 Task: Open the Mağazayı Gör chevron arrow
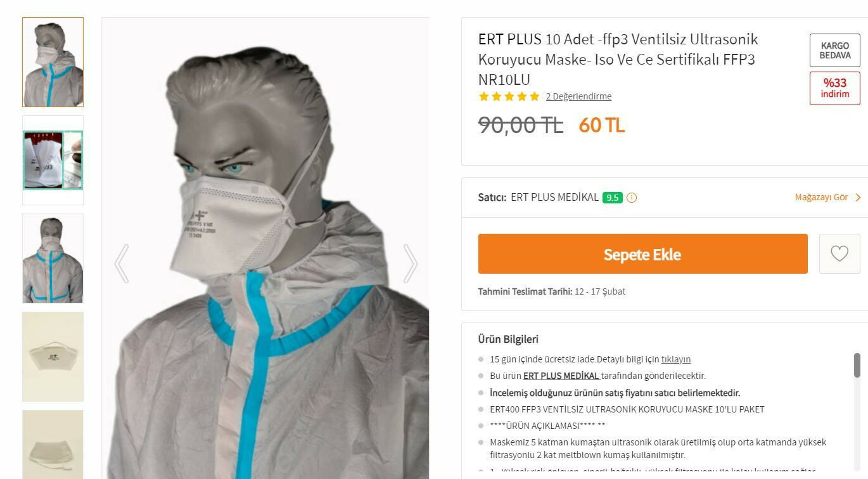pyautogui.click(x=858, y=198)
